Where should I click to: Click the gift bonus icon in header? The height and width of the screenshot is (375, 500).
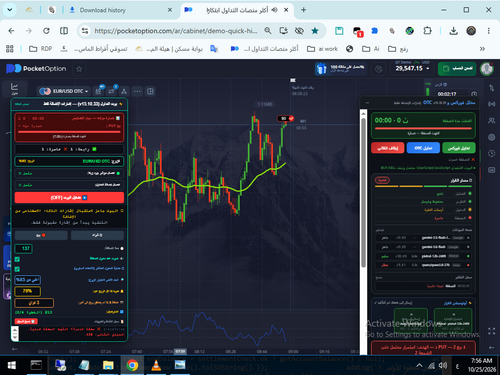pos(321,69)
